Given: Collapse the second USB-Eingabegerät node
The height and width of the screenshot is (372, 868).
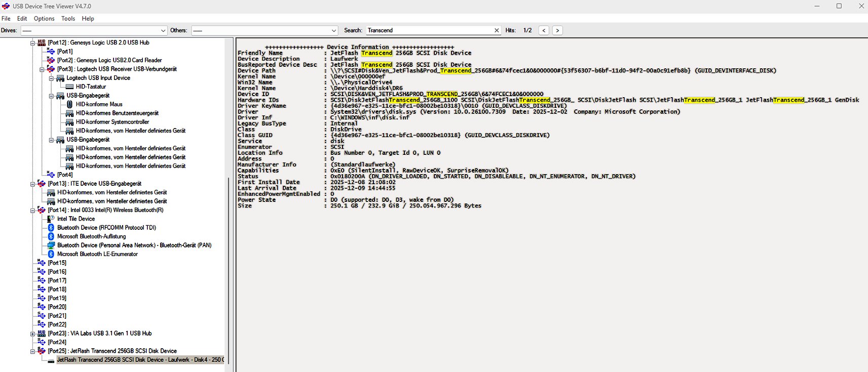Looking at the screenshot, I should tap(51, 140).
